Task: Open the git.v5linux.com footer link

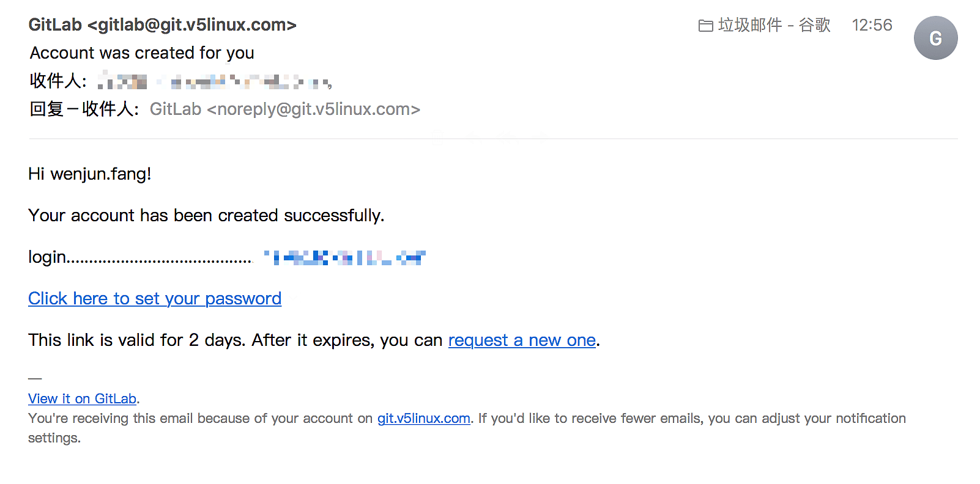Action: [423, 419]
